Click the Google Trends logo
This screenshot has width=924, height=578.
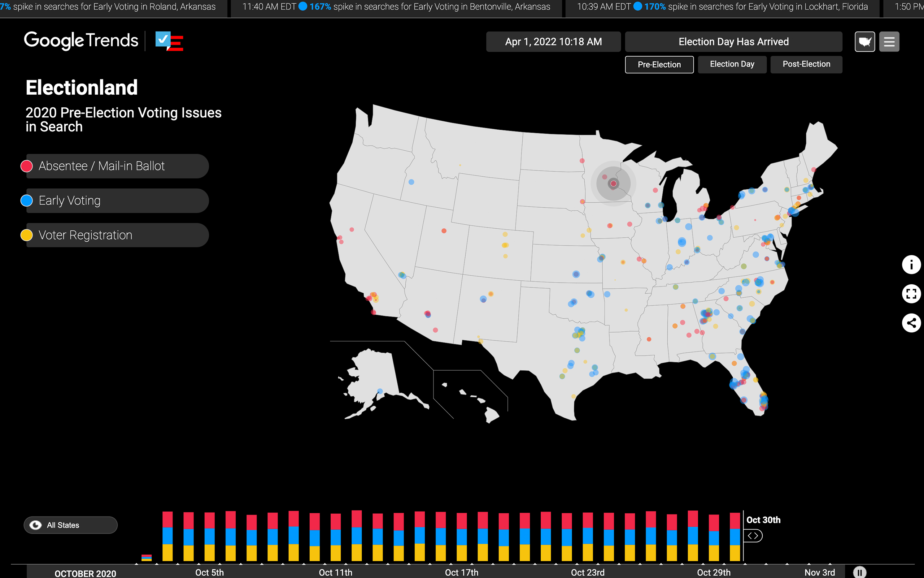tap(81, 40)
